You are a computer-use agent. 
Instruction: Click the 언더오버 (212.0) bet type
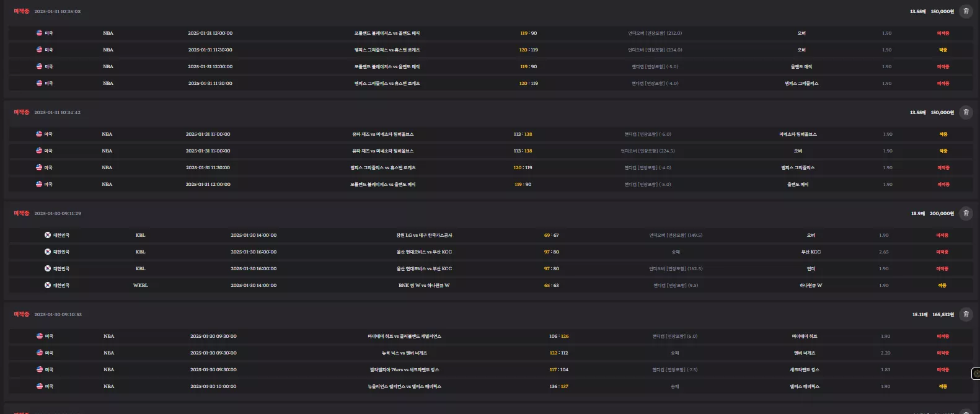[655, 33]
